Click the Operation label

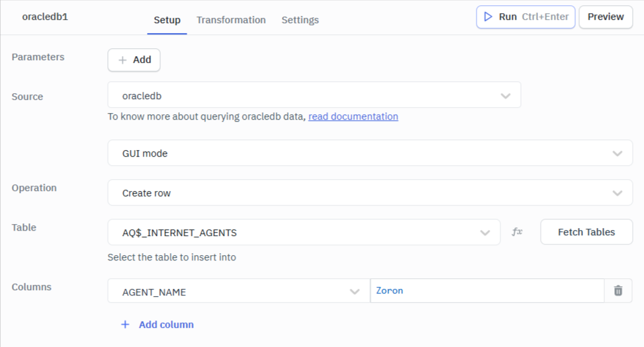click(x=34, y=188)
